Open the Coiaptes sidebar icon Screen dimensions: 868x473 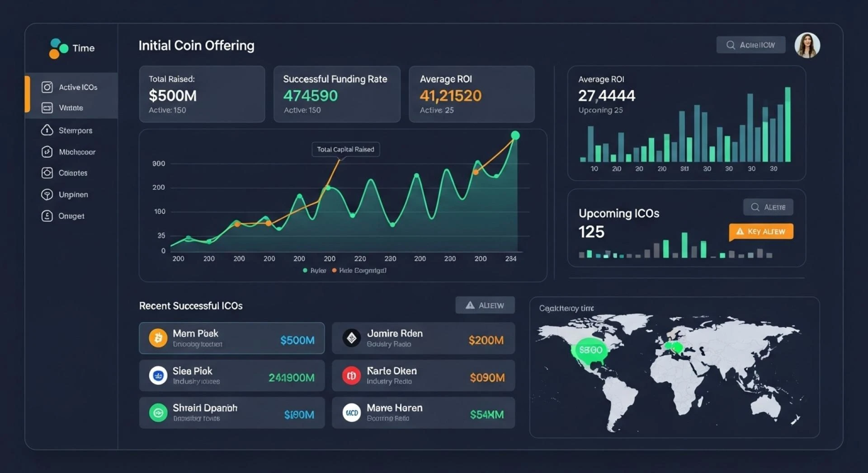[47, 173]
